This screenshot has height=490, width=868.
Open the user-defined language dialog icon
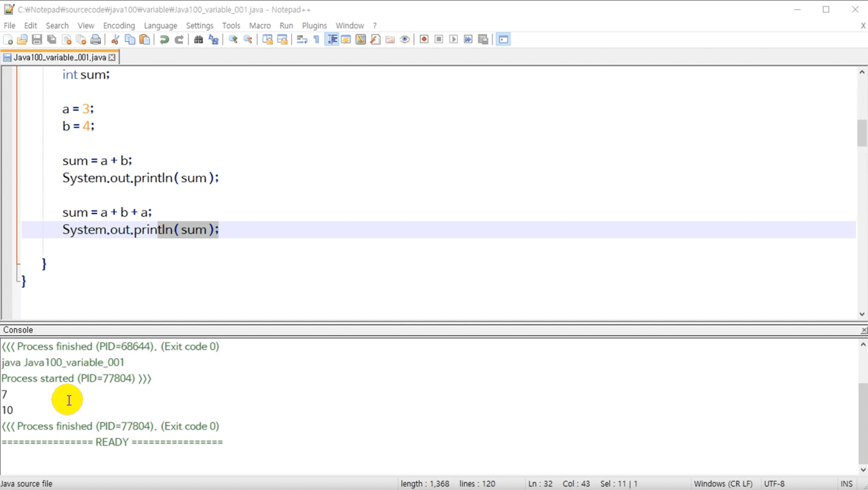click(346, 39)
